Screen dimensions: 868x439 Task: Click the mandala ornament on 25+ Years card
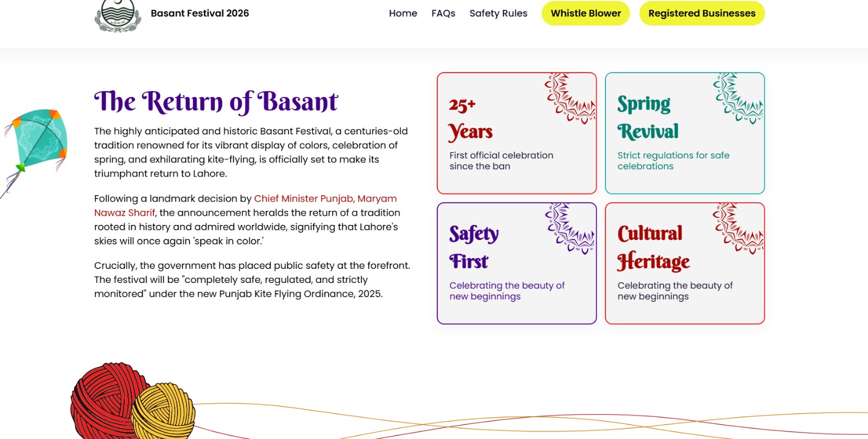(571, 98)
